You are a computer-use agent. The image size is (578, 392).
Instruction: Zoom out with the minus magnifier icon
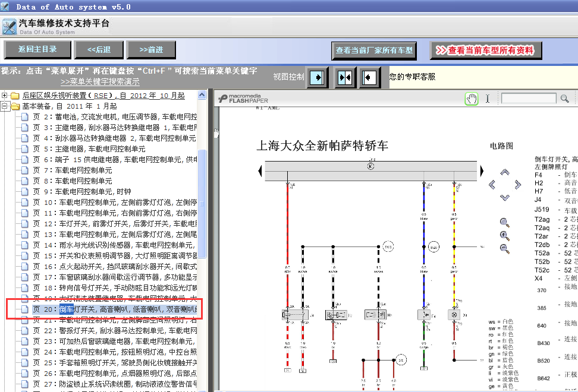coord(505,248)
